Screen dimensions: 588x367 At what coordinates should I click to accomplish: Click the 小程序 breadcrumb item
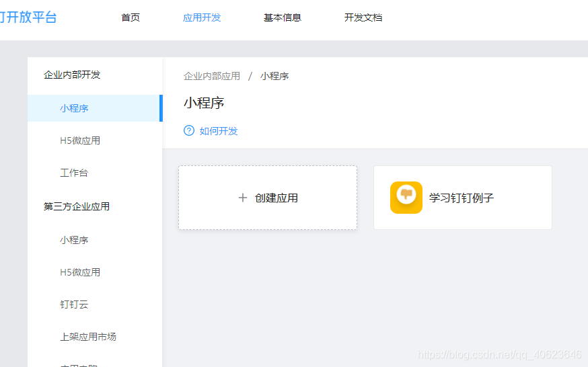(x=274, y=76)
